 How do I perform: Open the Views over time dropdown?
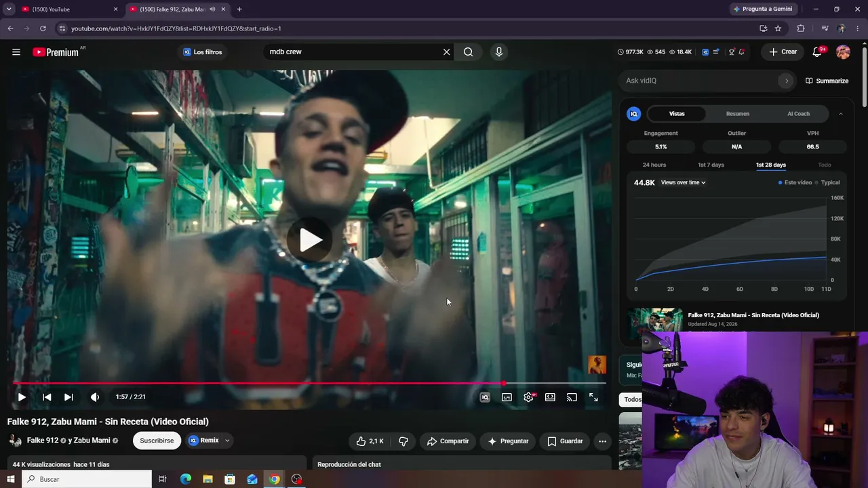pos(684,182)
